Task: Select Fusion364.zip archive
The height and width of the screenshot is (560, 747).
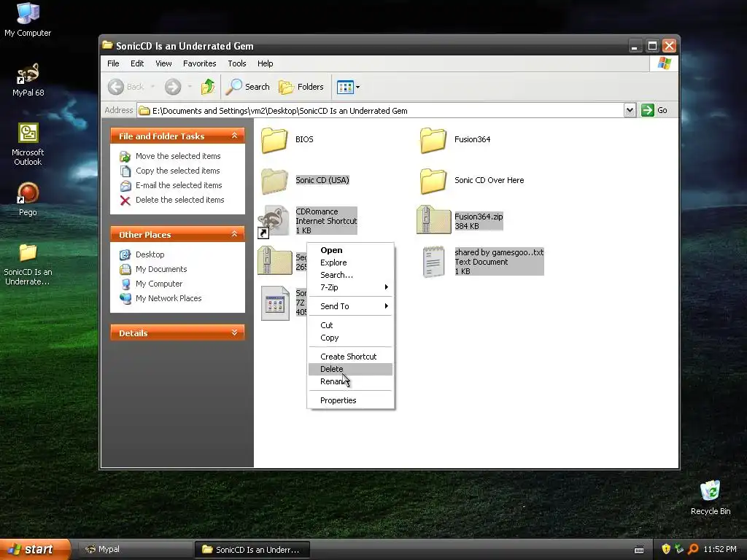Action: click(x=460, y=221)
